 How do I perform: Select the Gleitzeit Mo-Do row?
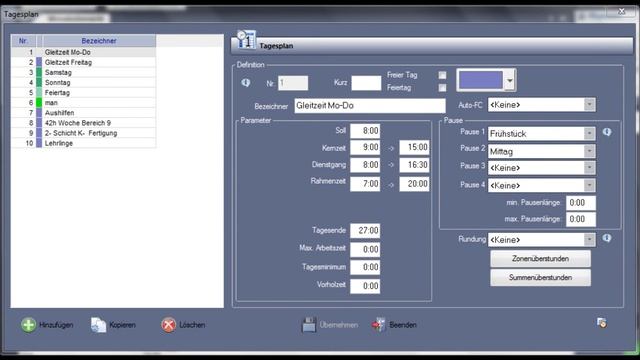coord(83,52)
